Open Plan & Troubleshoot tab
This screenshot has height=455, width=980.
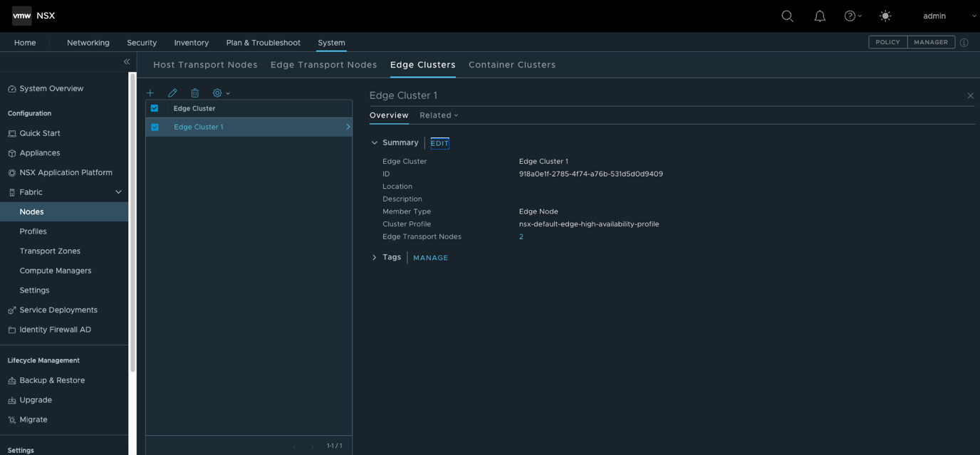(x=264, y=43)
